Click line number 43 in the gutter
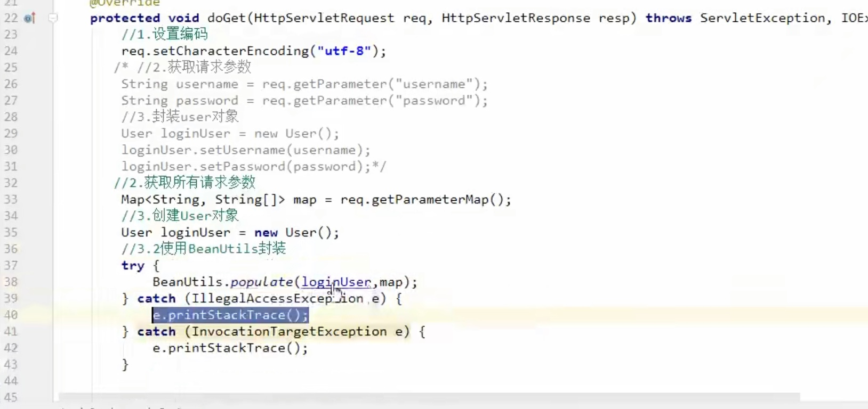The image size is (868, 409). 11,365
